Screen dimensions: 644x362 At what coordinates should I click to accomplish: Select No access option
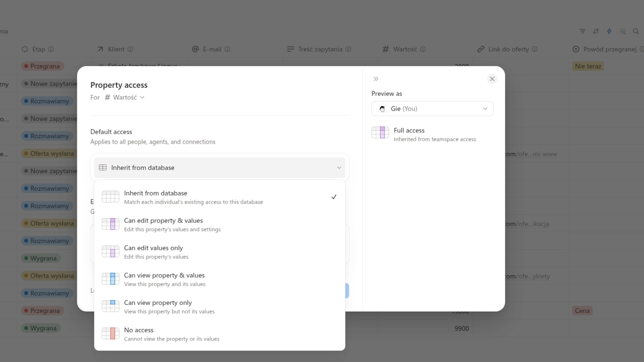pos(220,334)
